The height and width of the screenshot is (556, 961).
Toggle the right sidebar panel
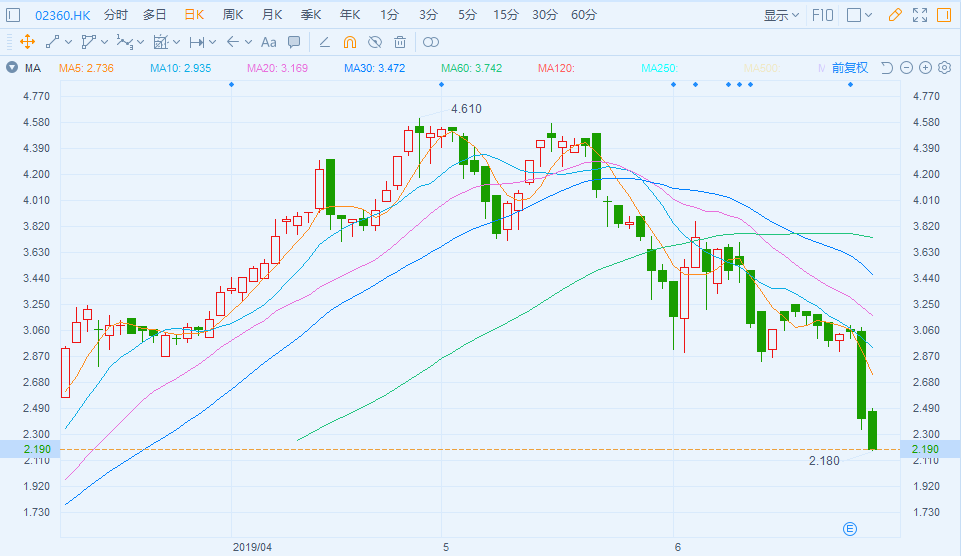point(944,15)
